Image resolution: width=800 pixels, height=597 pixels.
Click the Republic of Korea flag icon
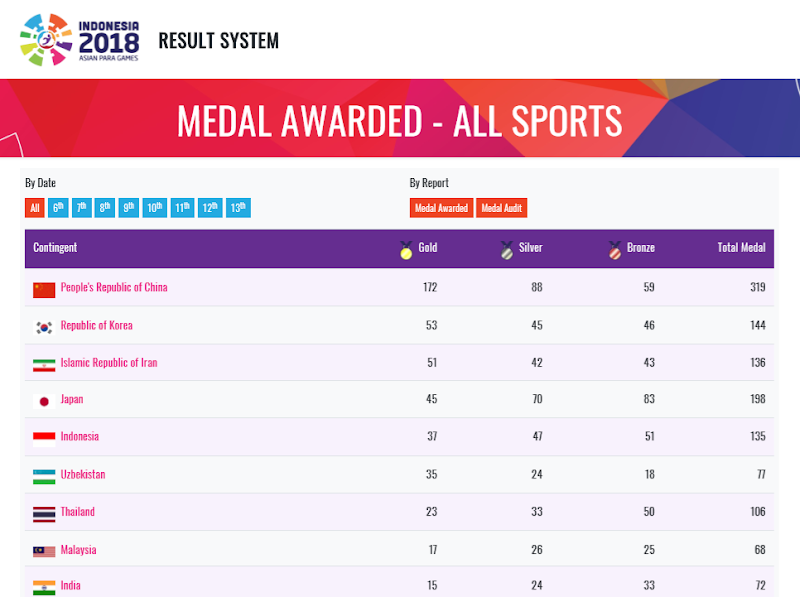click(x=44, y=327)
